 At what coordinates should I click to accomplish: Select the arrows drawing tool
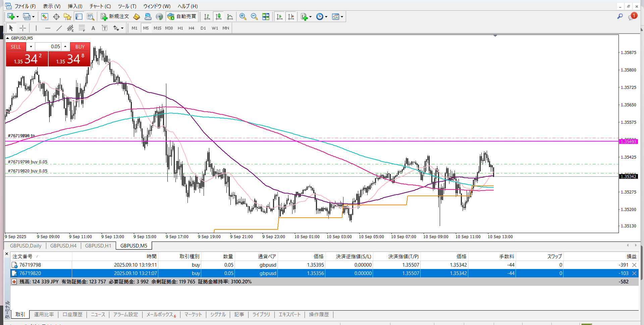(x=116, y=28)
